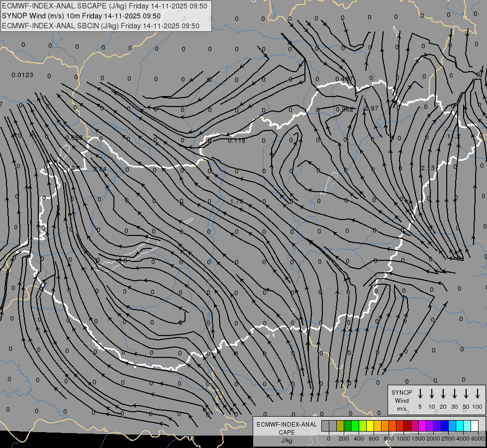Click the wind arrow above the 30 m/s label
Screen dimensions: 487x448
454,394
